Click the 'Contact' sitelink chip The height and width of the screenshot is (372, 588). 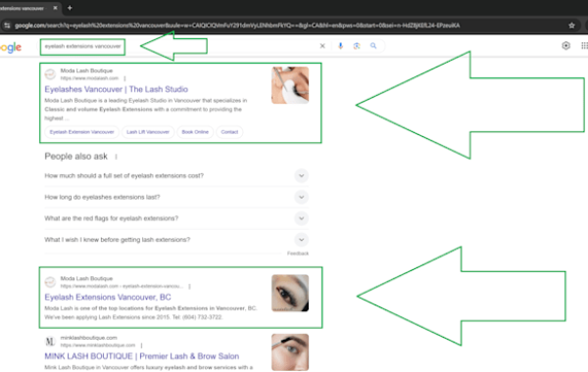[x=229, y=132]
